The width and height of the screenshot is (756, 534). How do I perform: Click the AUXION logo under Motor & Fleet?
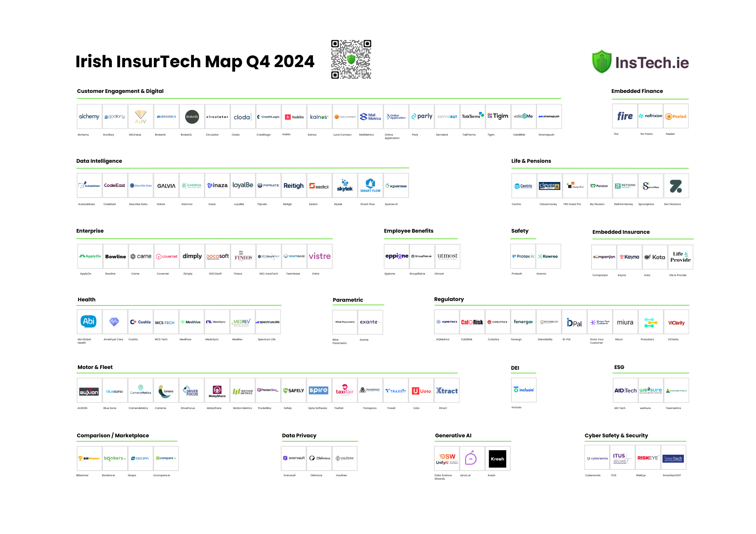click(89, 390)
